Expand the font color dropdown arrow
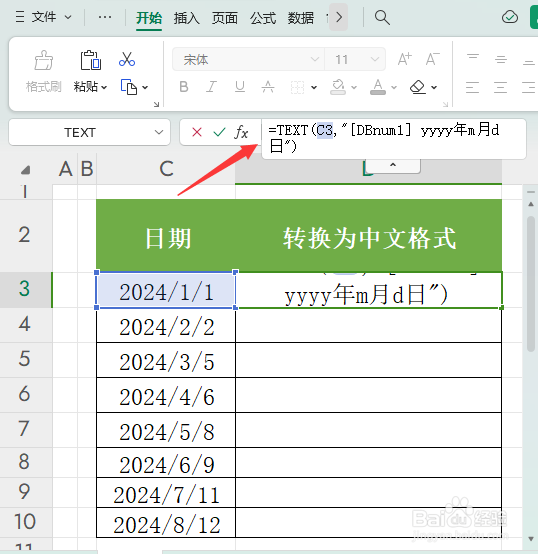This screenshot has height=554, width=538. tap(394, 87)
